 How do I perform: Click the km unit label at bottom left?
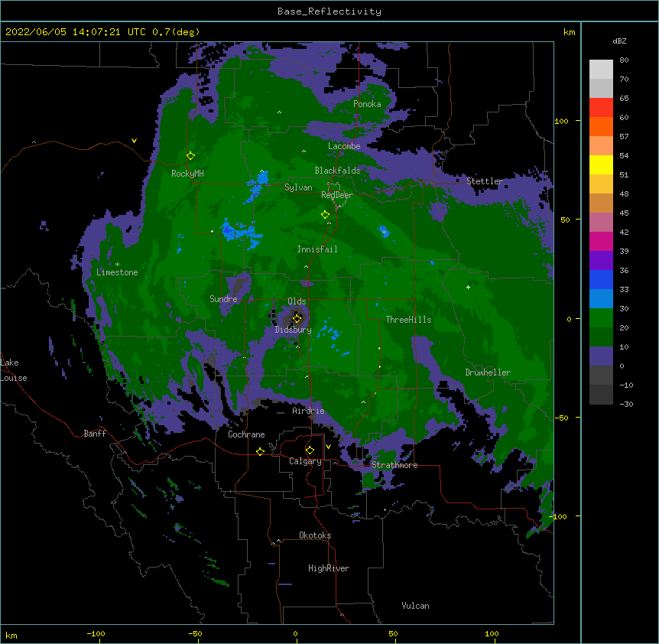[11, 635]
